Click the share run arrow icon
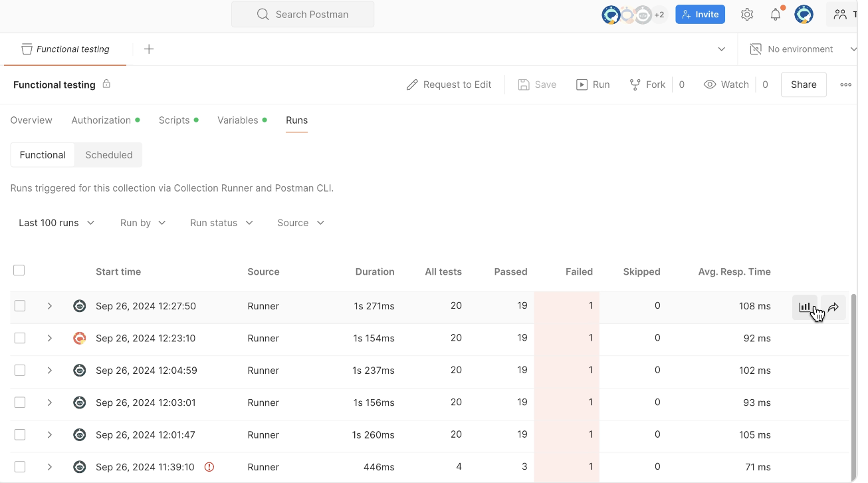This screenshot has width=868, height=483. (x=833, y=307)
